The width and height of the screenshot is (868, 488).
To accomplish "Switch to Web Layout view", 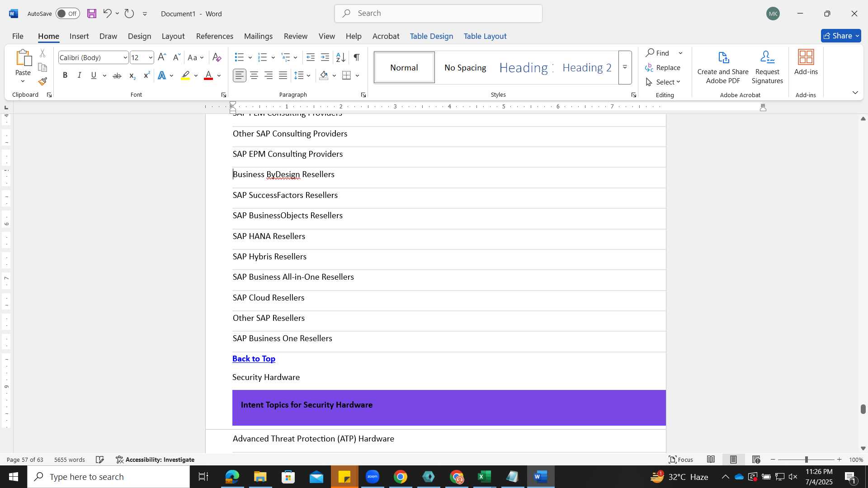I will [756, 460].
